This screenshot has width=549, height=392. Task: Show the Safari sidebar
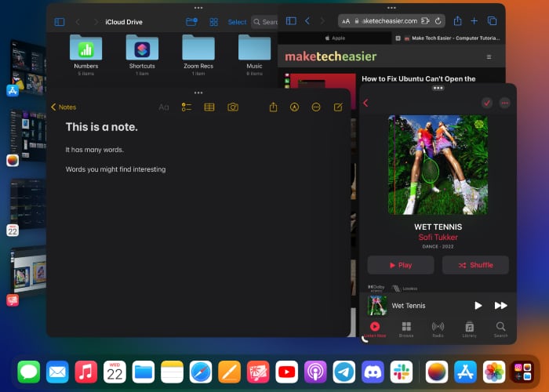click(x=291, y=21)
